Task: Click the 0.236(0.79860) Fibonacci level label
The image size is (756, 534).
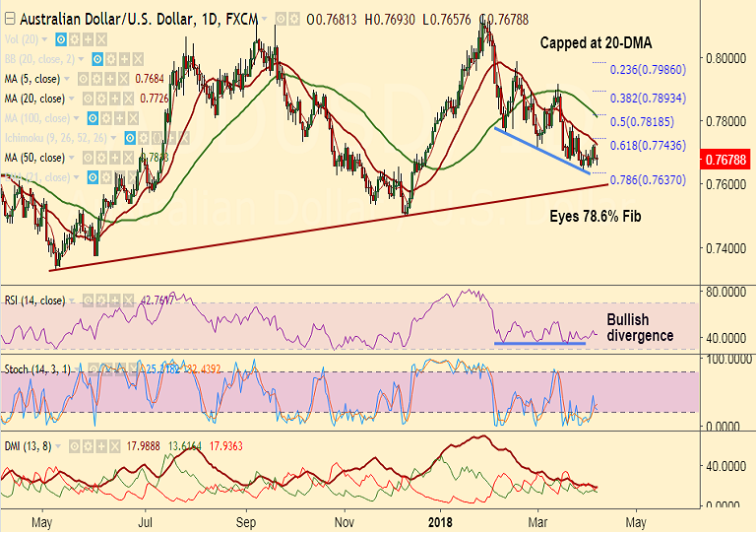Action: [648, 70]
